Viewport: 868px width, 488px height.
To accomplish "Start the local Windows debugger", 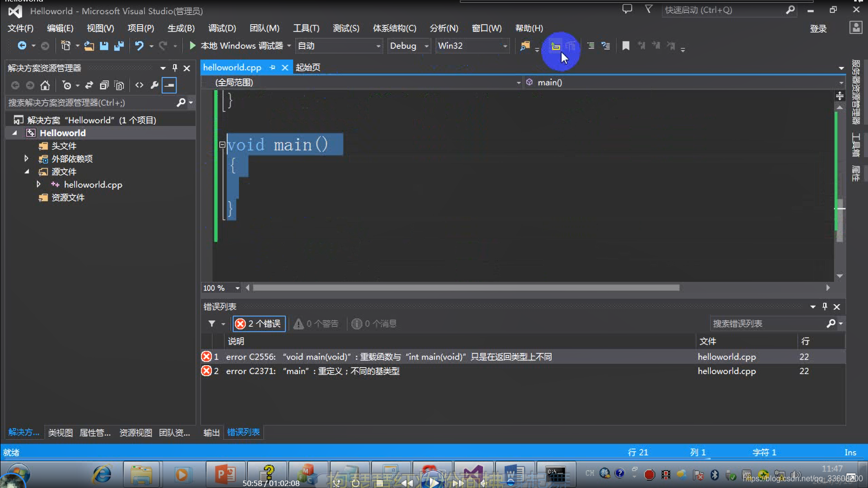I will click(x=238, y=46).
